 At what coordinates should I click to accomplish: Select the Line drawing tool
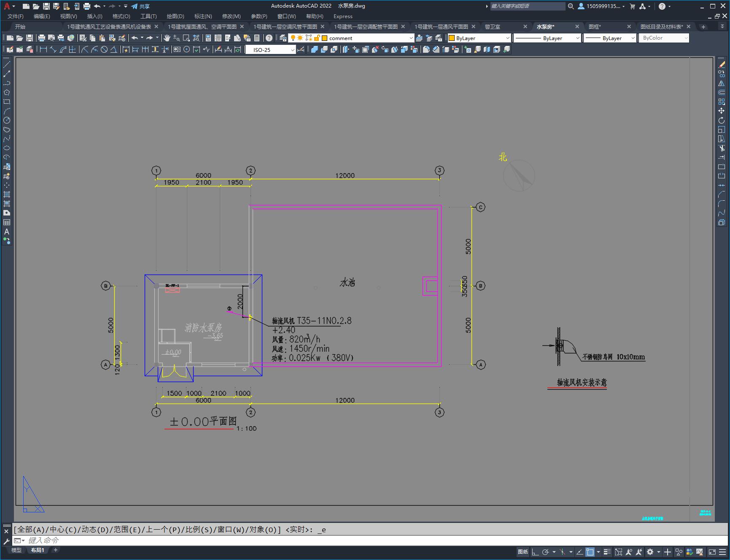coord(7,65)
